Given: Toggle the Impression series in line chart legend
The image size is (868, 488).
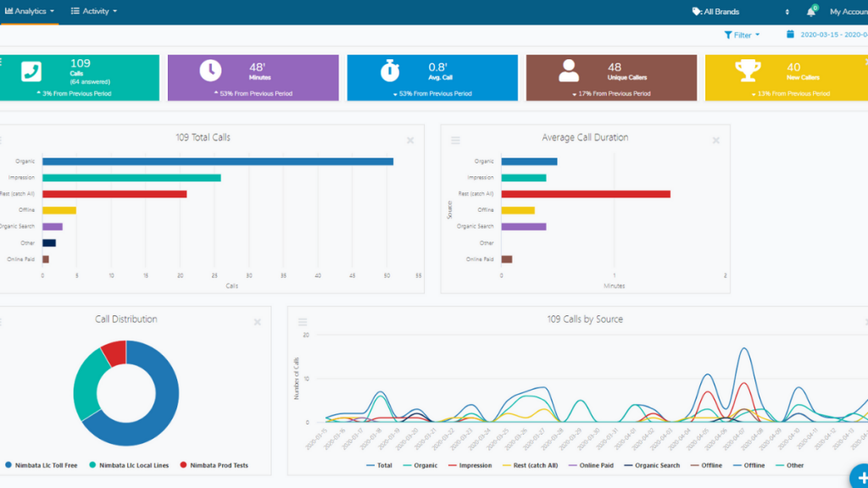Looking at the screenshot, I should (x=470, y=465).
